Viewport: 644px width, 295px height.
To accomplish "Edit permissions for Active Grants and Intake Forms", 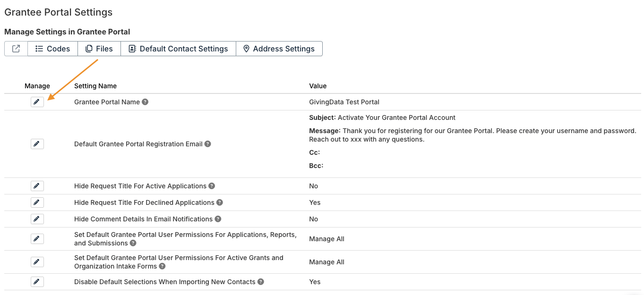I will click(x=37, y=261).
